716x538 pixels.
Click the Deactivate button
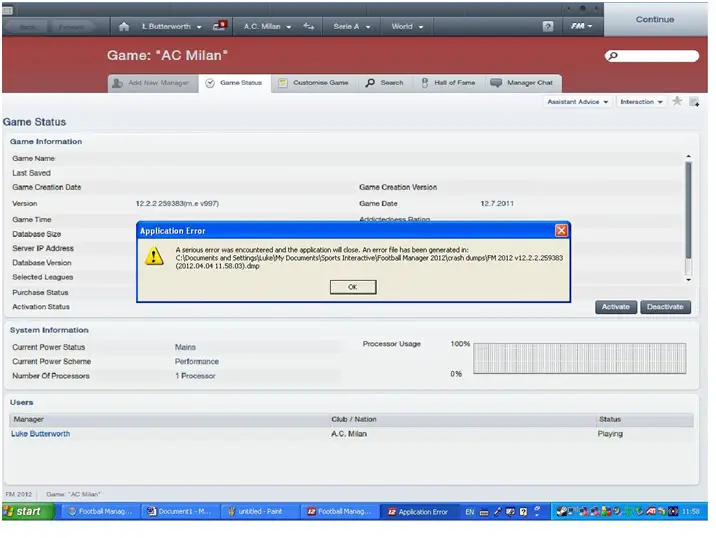665,307
